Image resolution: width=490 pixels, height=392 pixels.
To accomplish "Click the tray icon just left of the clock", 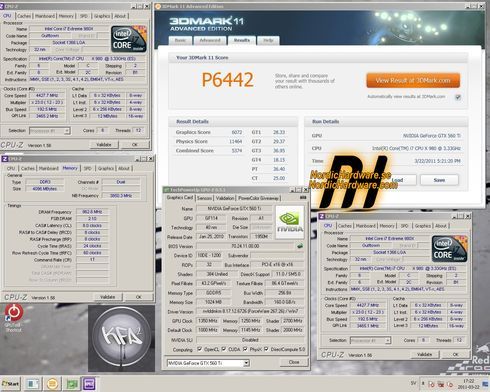I will pos(449,384).
